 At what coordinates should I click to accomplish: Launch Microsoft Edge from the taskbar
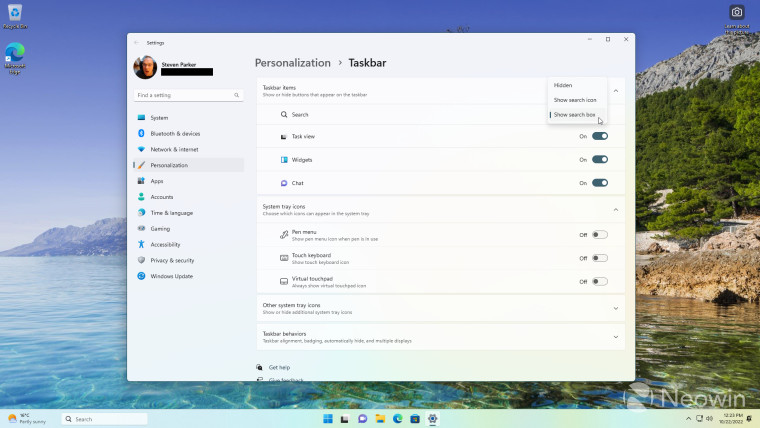click(x=397, y=419)
